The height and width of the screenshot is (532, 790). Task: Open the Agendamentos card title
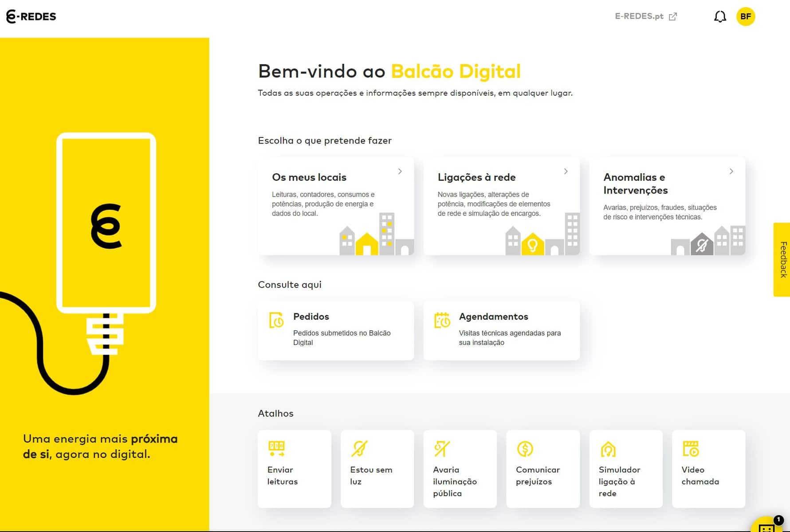494,317
